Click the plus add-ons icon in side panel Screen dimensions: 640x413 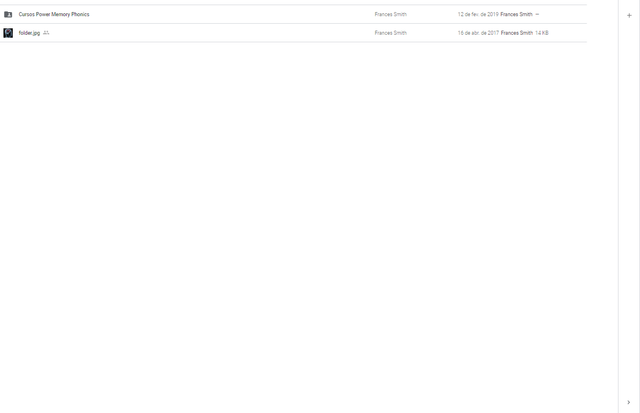[629, 16]
